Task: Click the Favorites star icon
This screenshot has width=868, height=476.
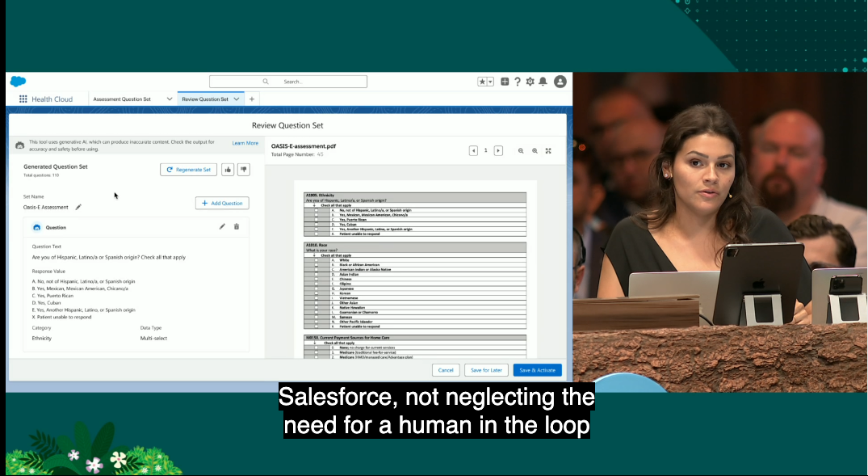Action: 481,82
